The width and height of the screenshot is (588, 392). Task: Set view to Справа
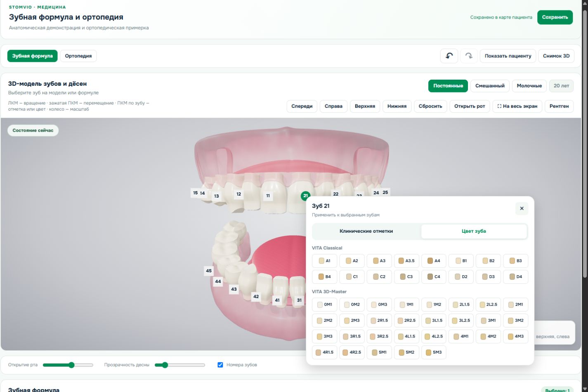point(333,106)
